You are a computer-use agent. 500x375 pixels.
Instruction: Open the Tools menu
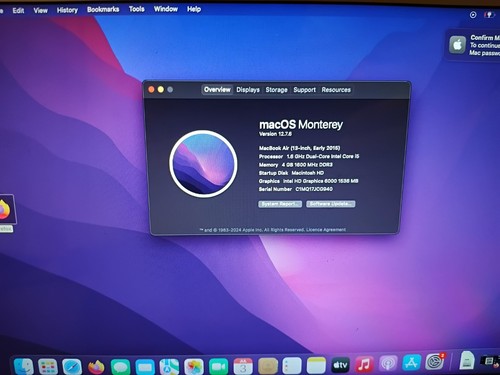pyautogui.click(x=137, y=9)
